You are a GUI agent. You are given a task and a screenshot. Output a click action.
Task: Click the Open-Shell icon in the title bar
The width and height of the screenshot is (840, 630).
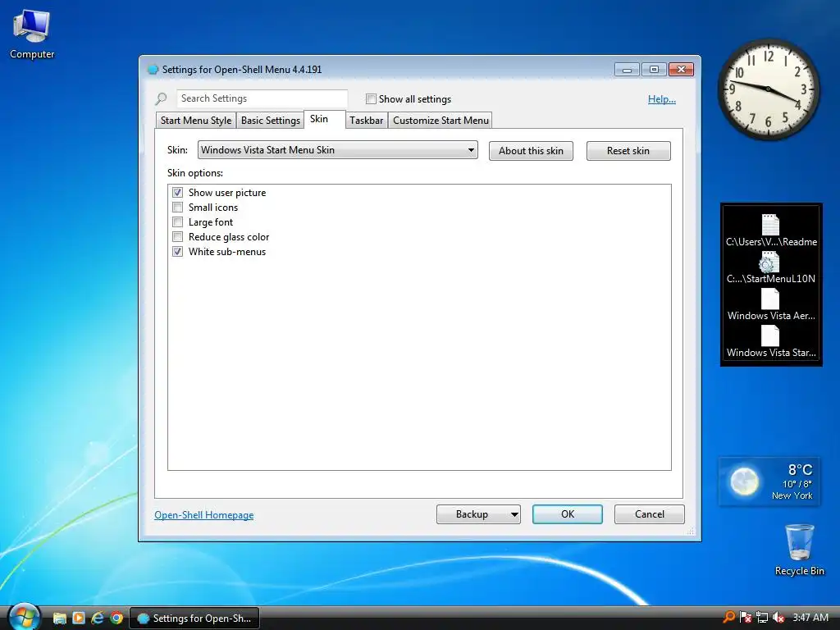[x=153, y=69]
